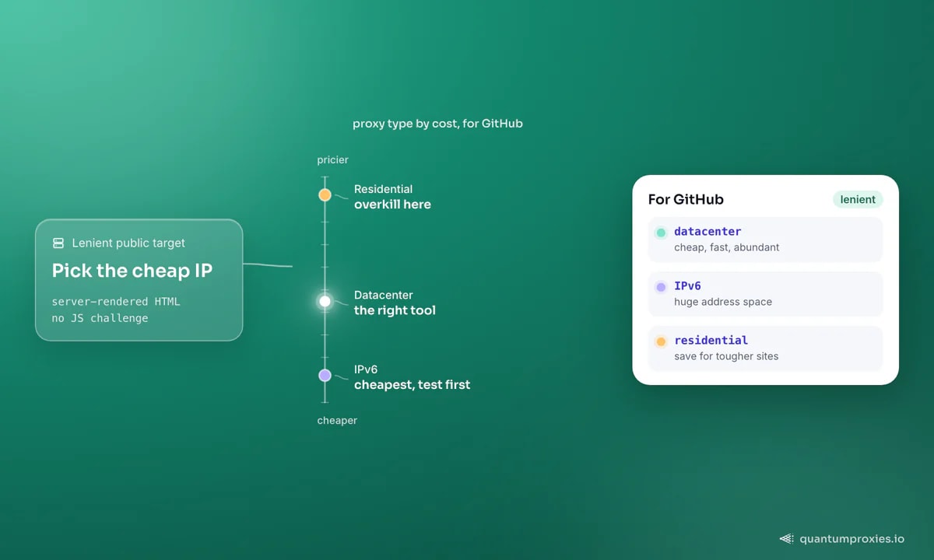
Task: Click the 'IPv6' label on the scale
Action: tap(366, 369)
